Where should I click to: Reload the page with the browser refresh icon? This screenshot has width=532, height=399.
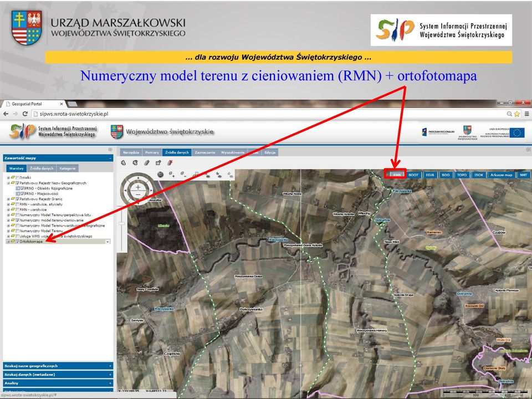25,114
